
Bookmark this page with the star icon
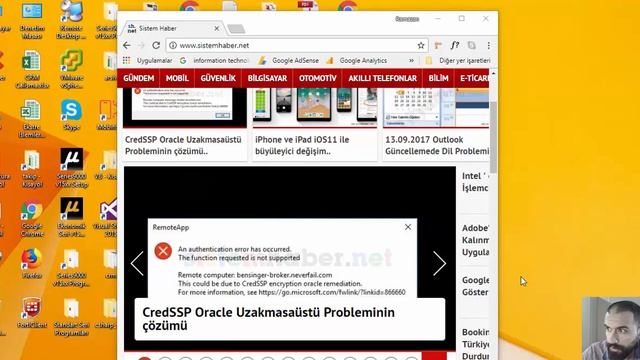pyautogui.click(x=421, y=45)
